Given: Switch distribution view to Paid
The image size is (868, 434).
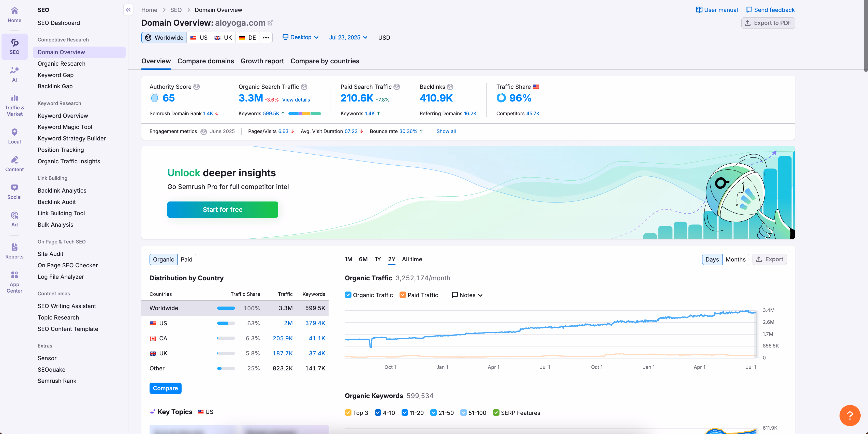Looking at the screenshot, I should click(x=186, y=259).
